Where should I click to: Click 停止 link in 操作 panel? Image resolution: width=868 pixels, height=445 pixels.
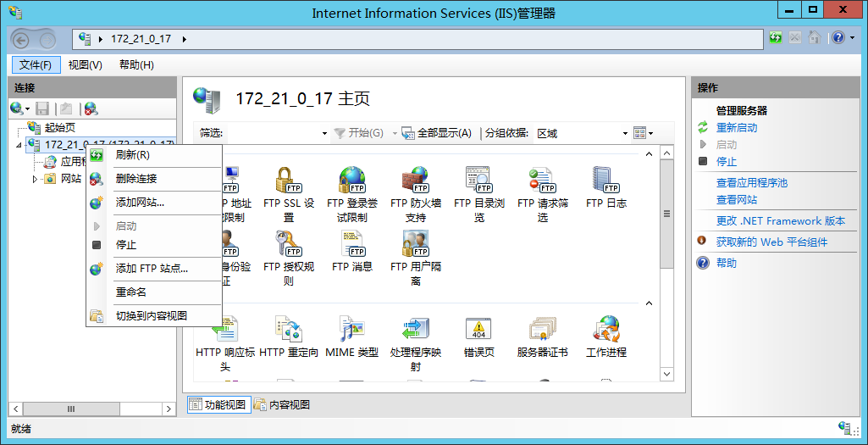click(x=727, y=162)
